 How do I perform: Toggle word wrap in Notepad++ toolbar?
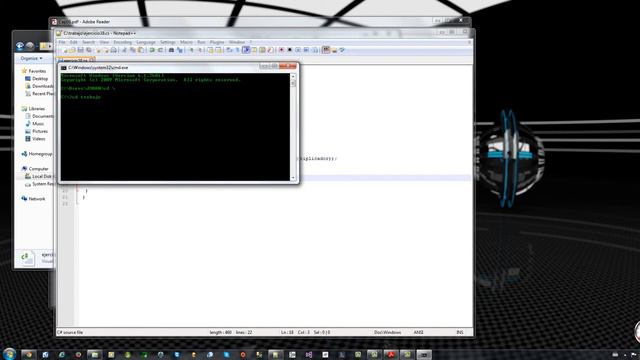[x=229, y=50]
